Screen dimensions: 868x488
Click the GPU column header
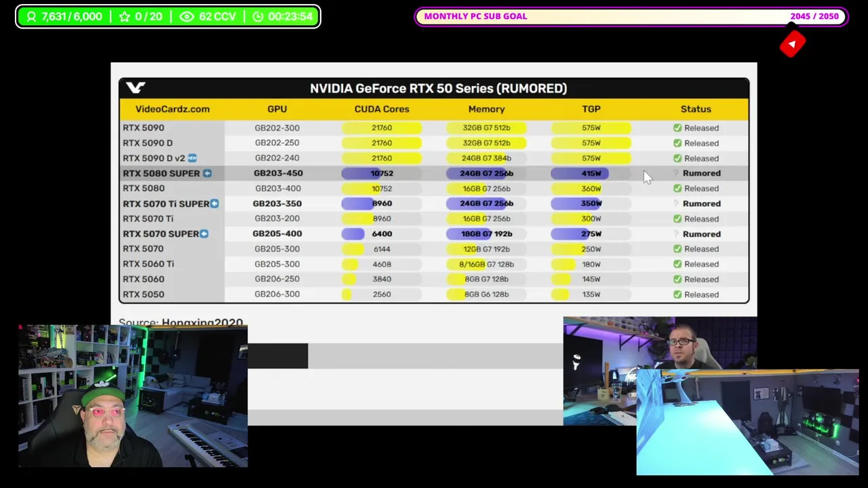pos(277,109)
